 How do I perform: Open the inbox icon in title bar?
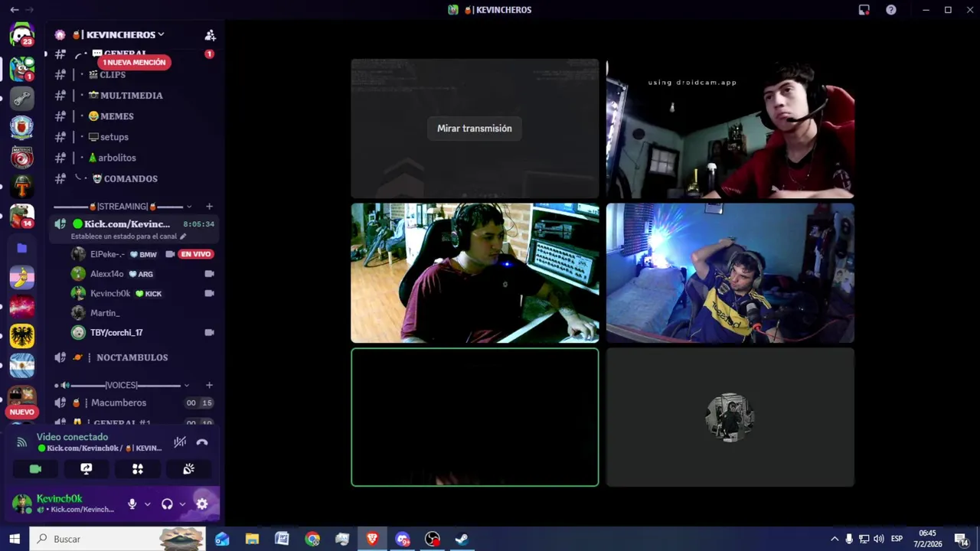[x=864, y=10]
